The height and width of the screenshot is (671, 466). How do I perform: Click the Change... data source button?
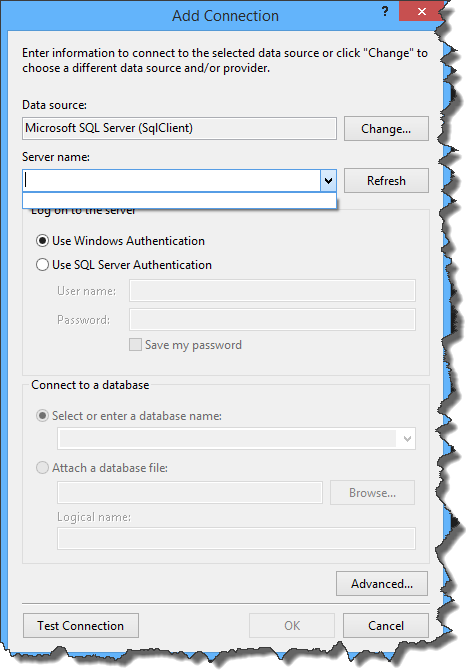386,128
